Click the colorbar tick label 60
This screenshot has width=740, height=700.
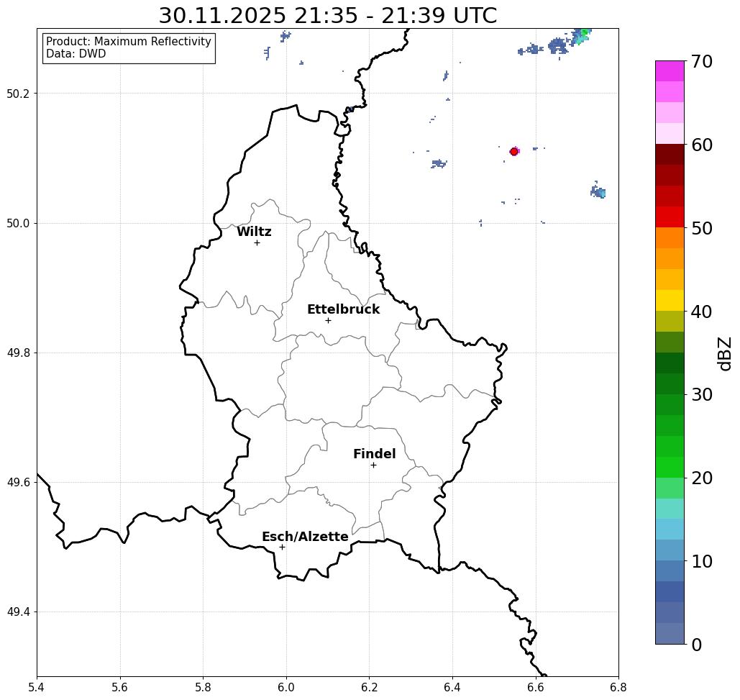point(701,145)
